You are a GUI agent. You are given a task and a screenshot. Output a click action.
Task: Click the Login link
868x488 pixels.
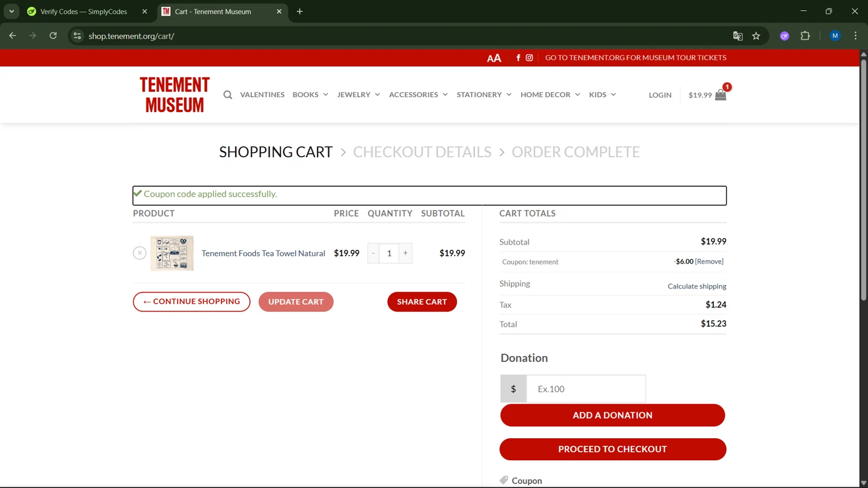point(660,95)
